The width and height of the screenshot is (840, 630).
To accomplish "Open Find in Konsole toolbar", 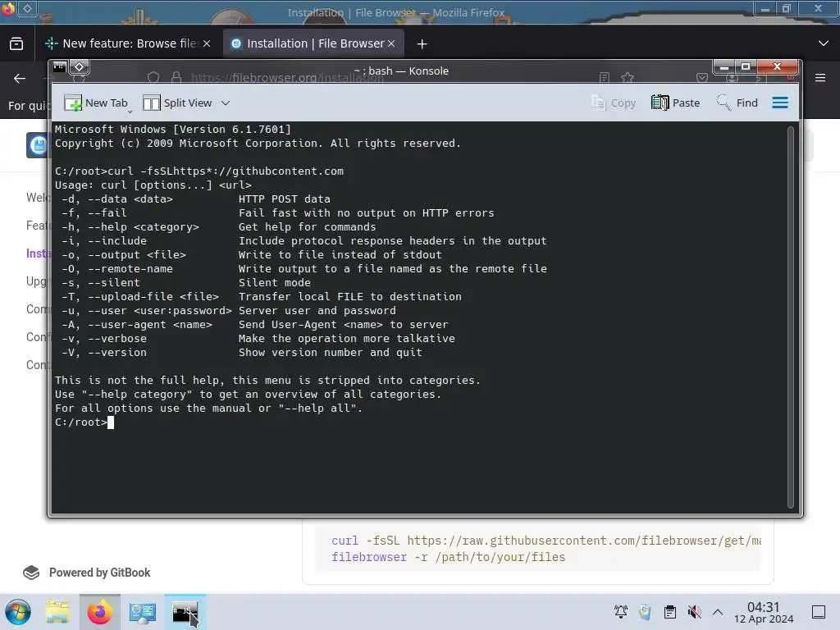I will pyautogui.click(x=737, y=103).
